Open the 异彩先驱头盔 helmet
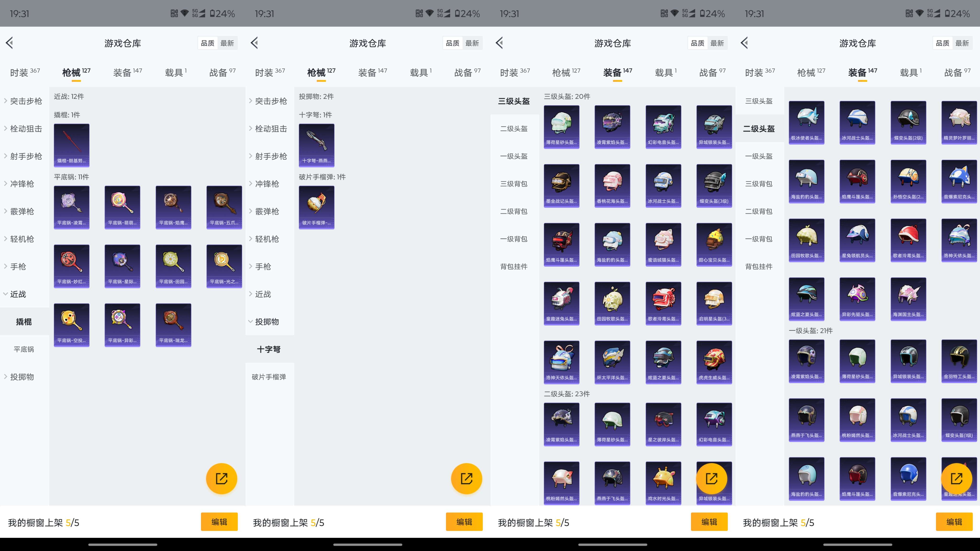This screenshot has height=551, width=980. 857,299
